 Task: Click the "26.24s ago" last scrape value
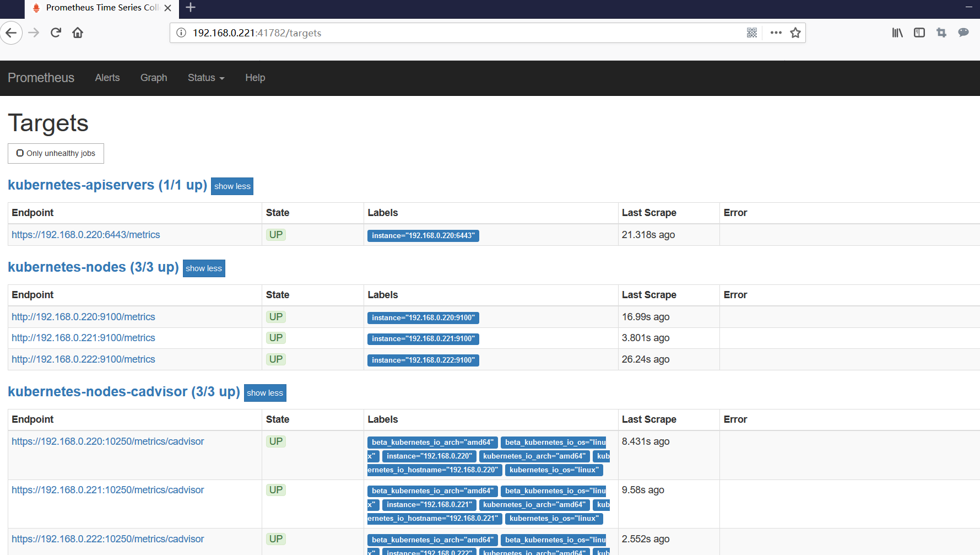(646, 359)
